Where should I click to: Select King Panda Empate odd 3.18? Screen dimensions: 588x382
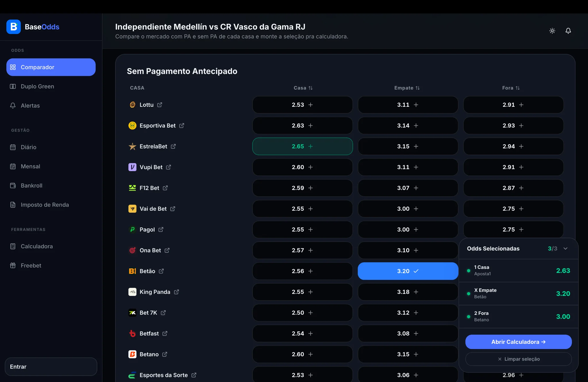(408, 292)
